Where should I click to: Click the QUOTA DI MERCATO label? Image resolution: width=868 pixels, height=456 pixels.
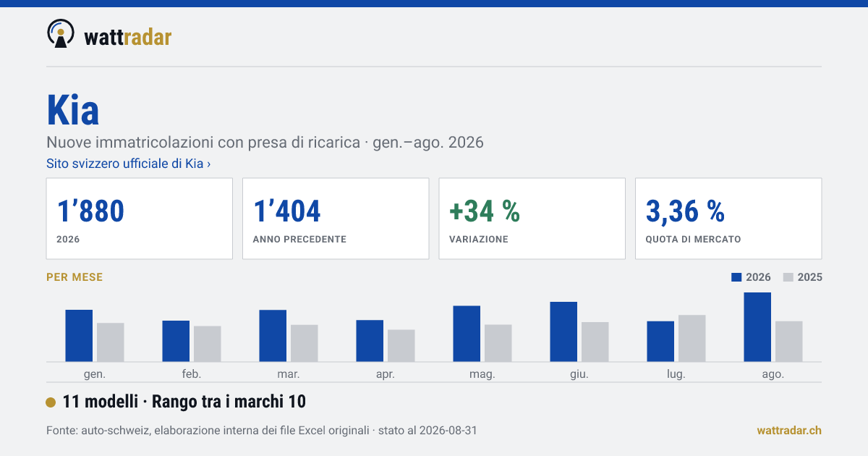point(693,239)
